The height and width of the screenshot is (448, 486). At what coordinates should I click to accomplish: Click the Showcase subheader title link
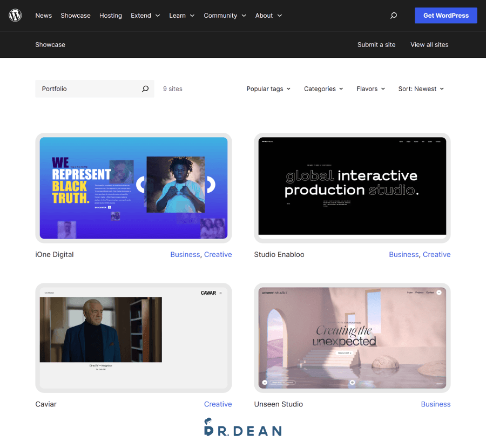pyautogui.click(x=50, y=45)
